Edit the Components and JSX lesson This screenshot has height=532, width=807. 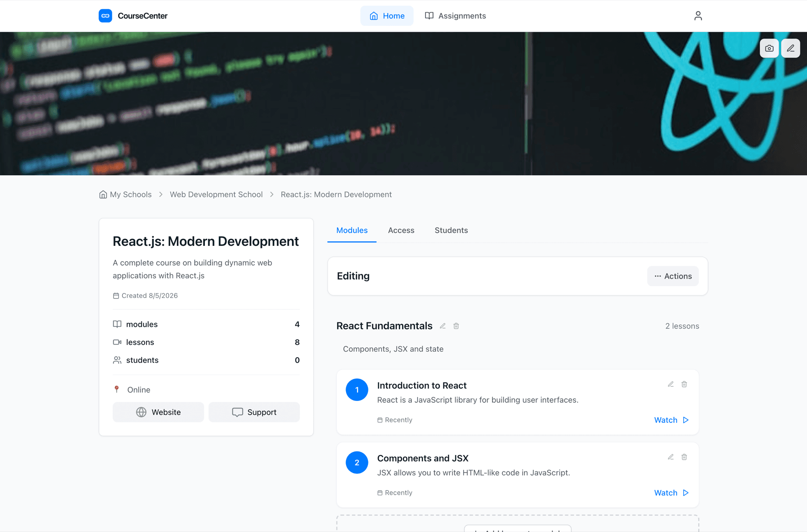[x=671, y=457]
